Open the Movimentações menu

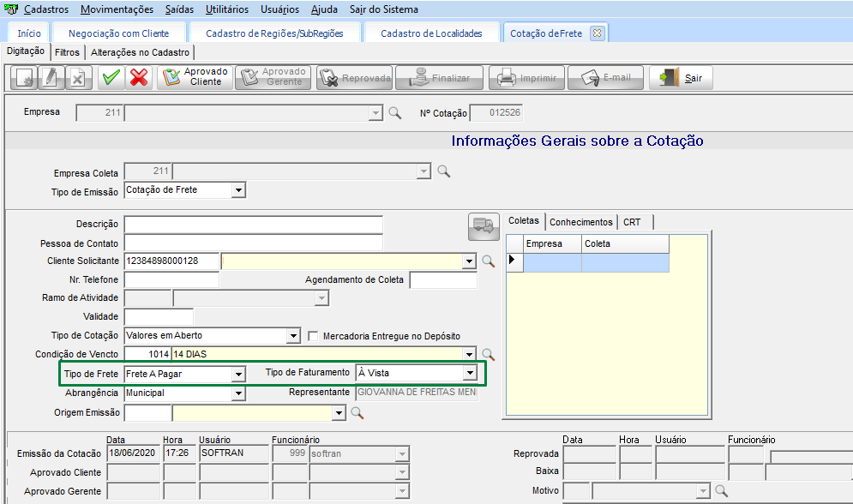tap(117, 9)
